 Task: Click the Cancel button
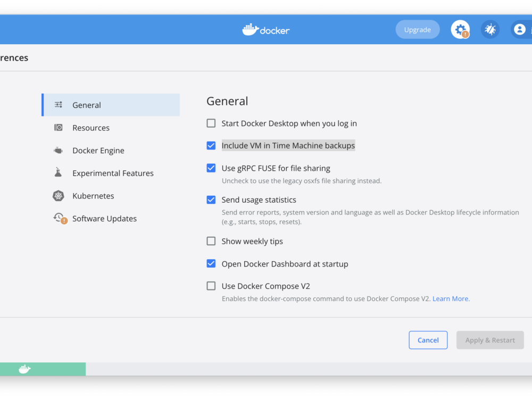tap(428, 340)
